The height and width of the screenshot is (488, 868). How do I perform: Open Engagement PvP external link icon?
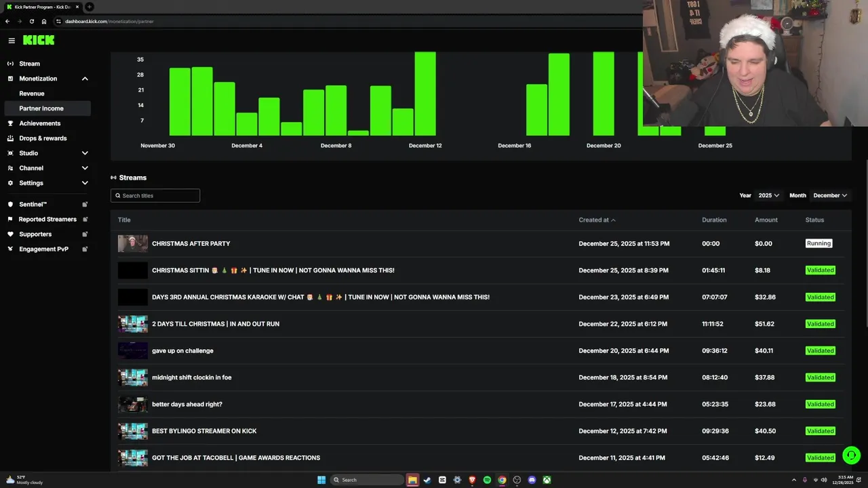coord(85,249)
